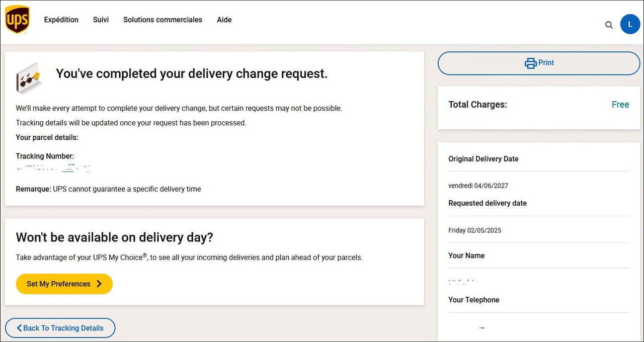Go Back To Tracking Details
The width and height of the screenshot is (644, 342).
click(60, 328)
